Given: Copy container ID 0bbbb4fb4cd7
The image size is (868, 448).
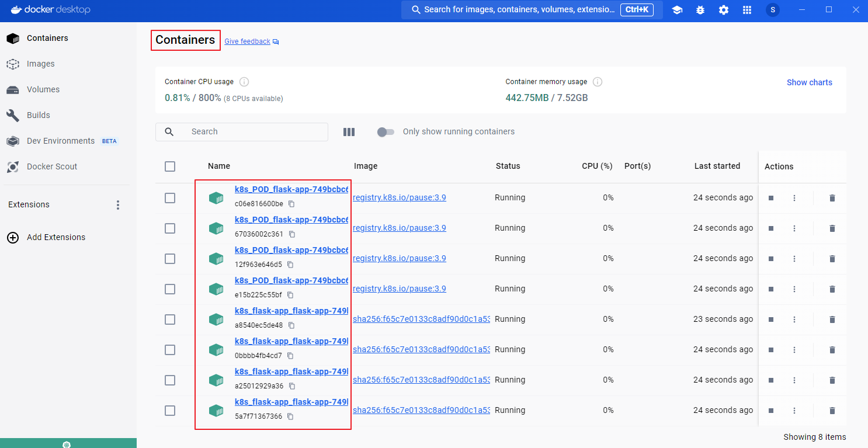Looking at the screenshot, I should (x=290, y=356).
